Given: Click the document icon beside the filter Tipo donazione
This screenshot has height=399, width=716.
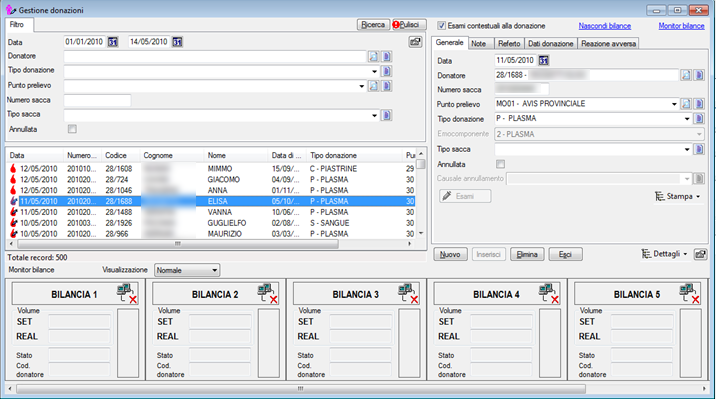Looking at the screenshot, I should point(386,71).
